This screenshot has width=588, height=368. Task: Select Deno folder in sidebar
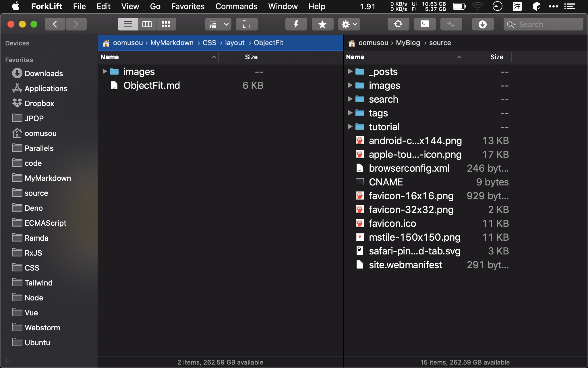(x=27, y=208)
